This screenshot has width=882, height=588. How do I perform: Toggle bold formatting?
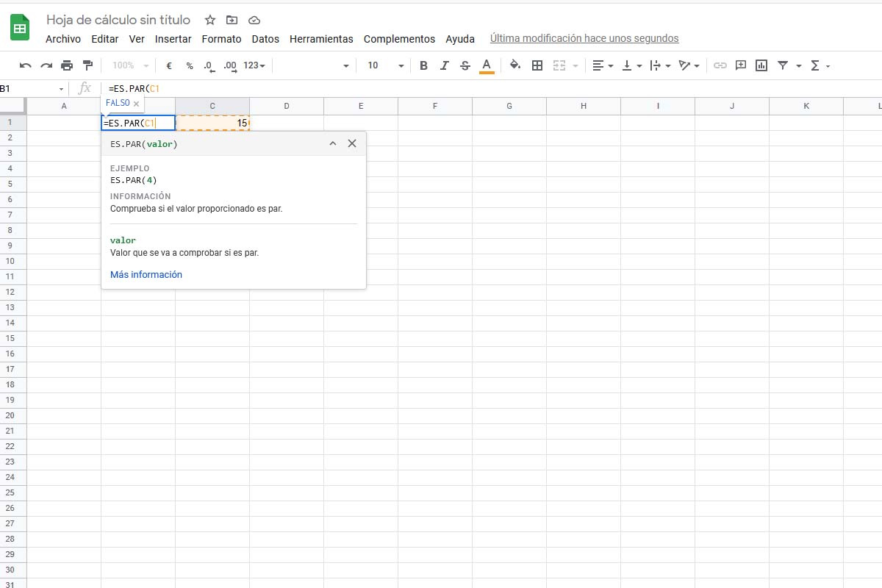point(423,65)
